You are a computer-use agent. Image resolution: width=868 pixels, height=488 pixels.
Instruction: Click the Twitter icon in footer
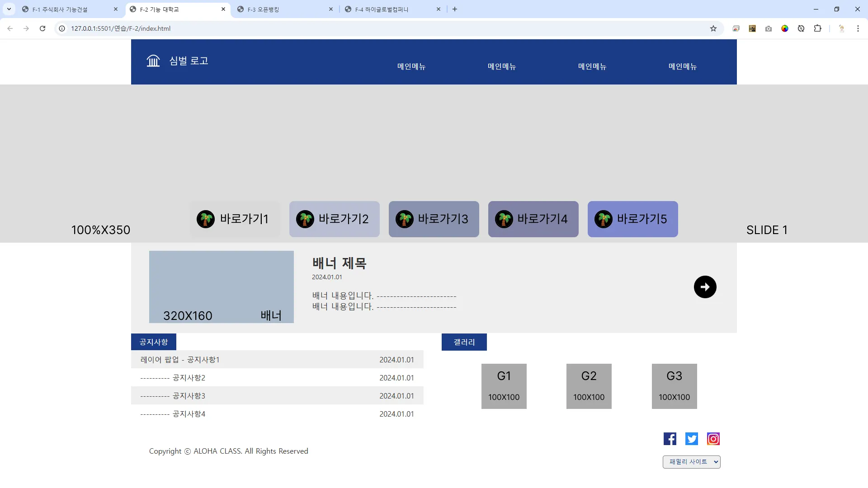(x=692, y=439)
